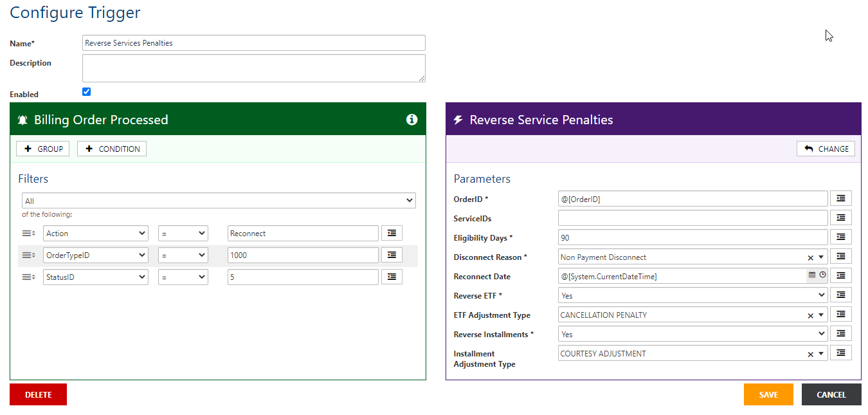Click the CHANGE button on Reverse Service Penalties
Image resolution: width=868 pixels, height=415 pixels.
[x=826, y=149]
